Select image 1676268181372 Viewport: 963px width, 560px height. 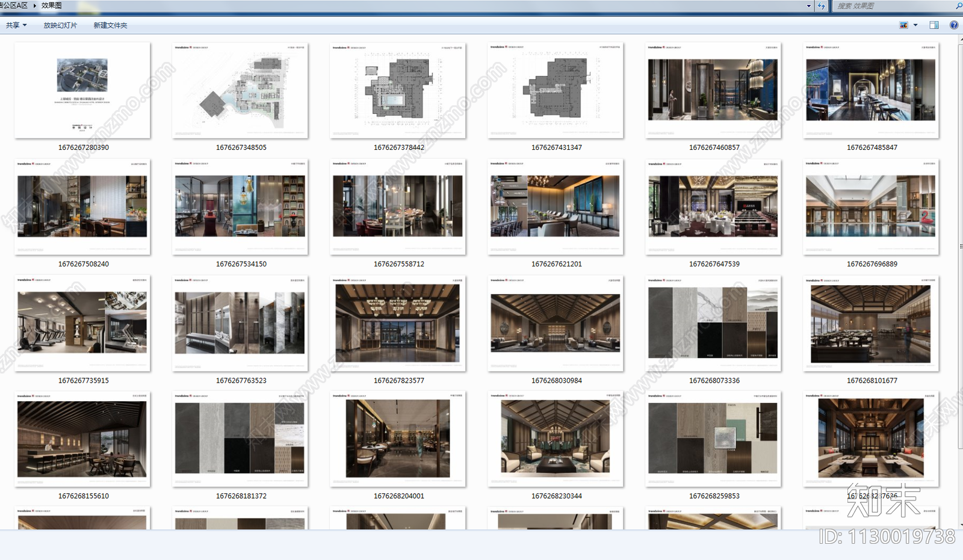pyautogui.click(x=240, y=440)
